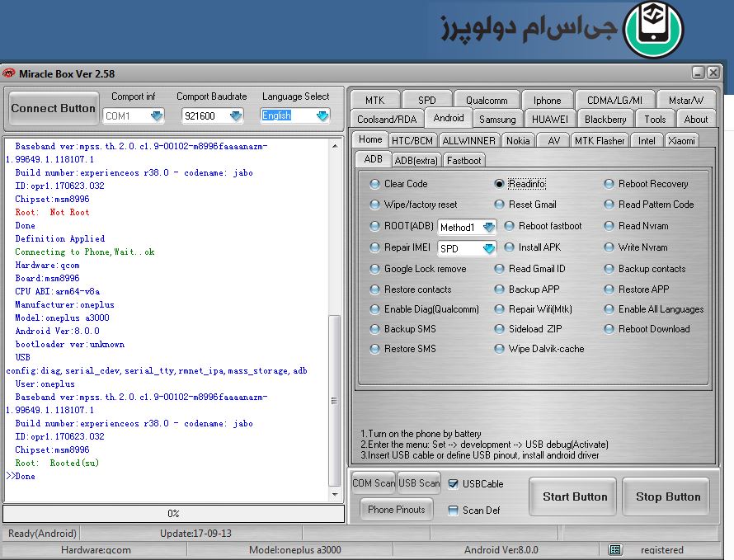734x560 pixels.
Task: Select the Read Gmail ID option
Action: click(x=499, y=269)
